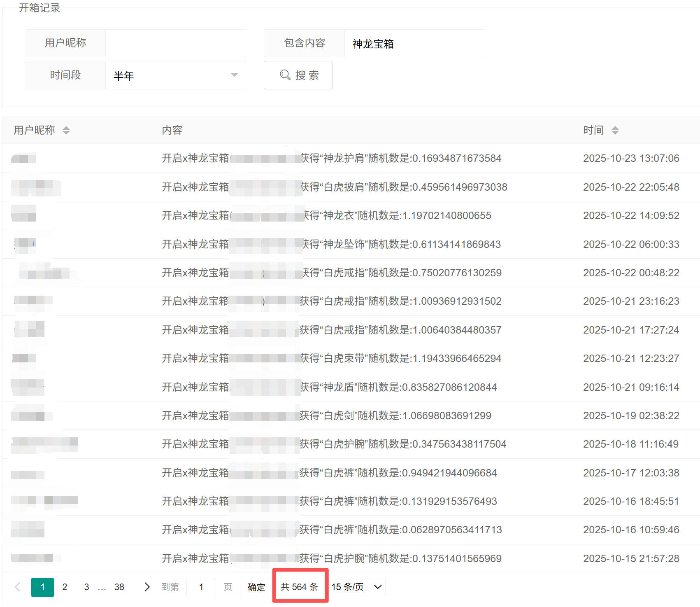Click the 内容 column header
This screenshot has width=700, height=607.
pyautogui.click(x=172, y=130)
